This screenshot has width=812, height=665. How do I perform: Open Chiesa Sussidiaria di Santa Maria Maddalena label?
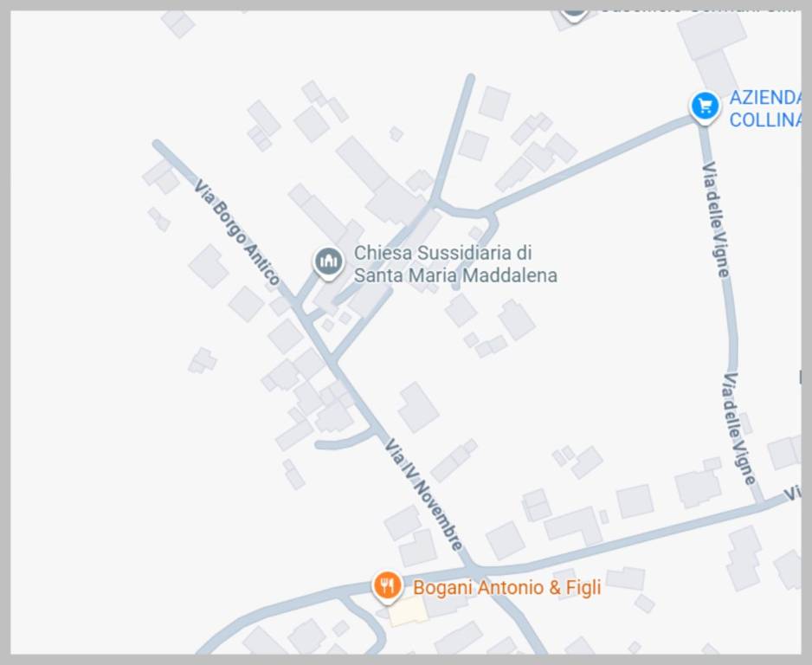(x=455, y=264)
